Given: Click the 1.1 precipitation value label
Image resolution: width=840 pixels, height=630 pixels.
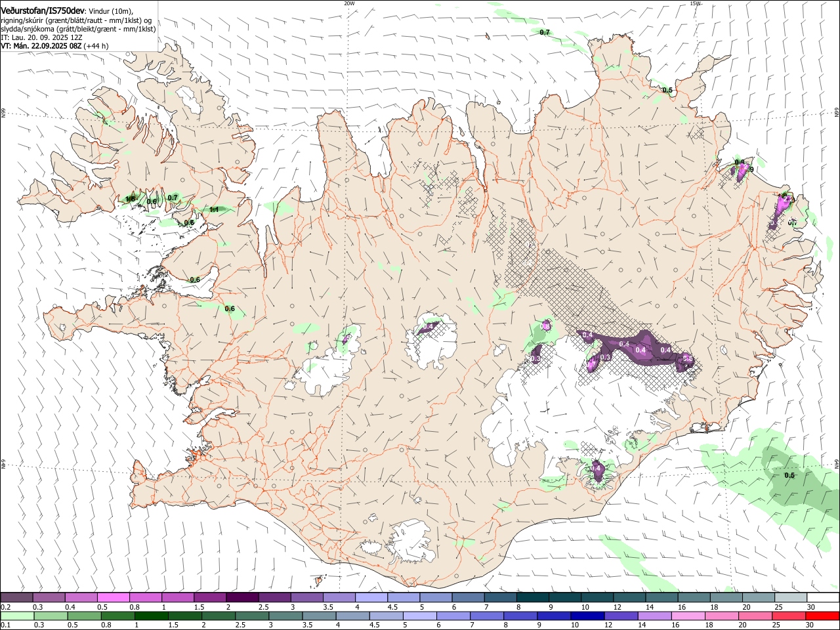Looking at the screenshot, I should [214, 209].
